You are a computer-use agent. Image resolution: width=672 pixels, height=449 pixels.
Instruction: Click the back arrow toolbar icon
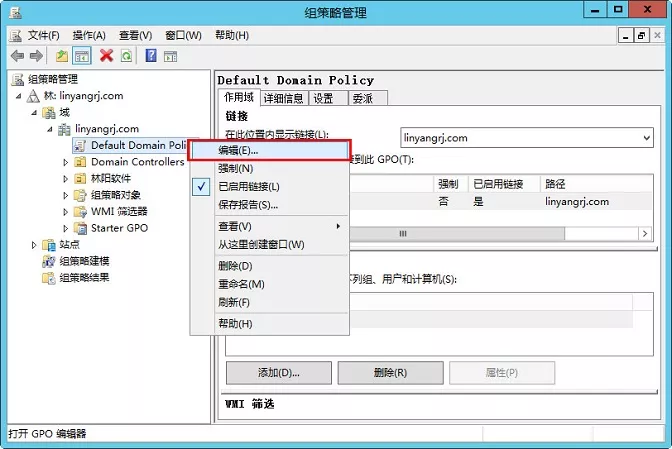[x=16, y=56]
